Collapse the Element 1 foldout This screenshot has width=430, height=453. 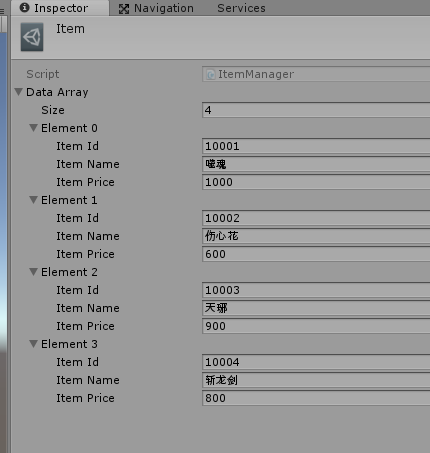33,199
